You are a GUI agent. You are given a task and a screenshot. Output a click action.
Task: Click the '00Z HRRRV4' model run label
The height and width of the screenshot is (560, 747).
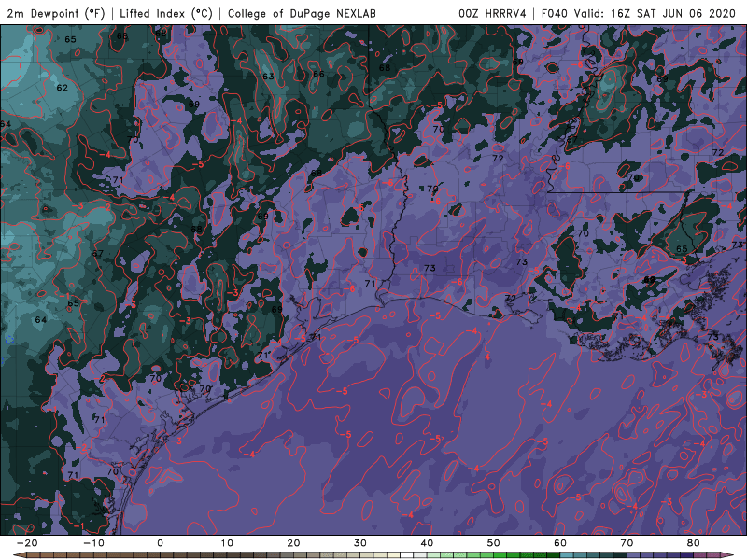click(492, 13)
